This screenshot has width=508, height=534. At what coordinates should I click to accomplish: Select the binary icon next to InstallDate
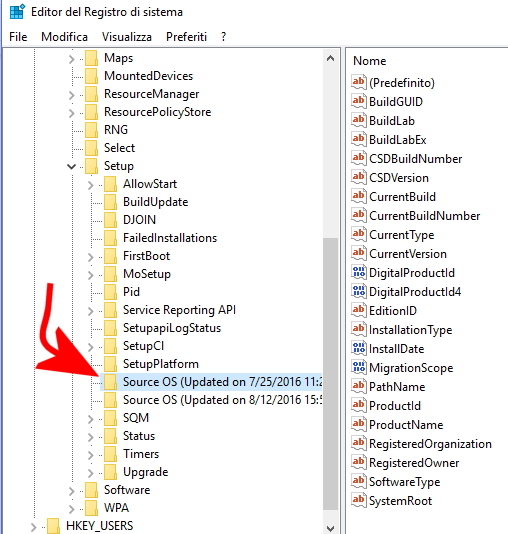(359, 348)
